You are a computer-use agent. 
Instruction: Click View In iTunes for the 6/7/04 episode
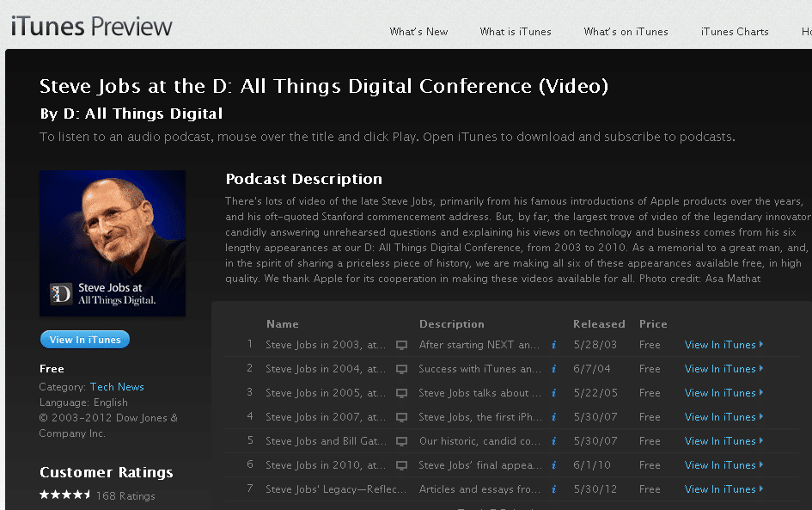pos(723,369)
